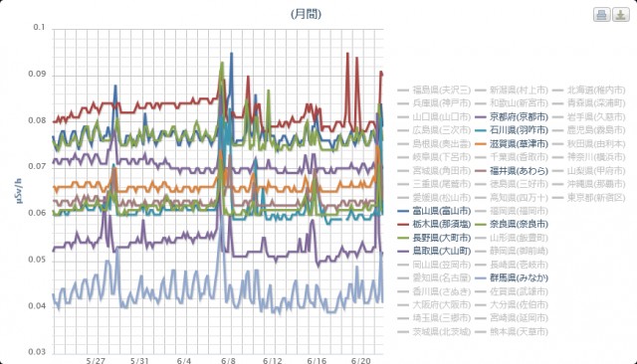Hide the 長野県(大町市) series
The image size is (637, 364).
coord(435,238)
